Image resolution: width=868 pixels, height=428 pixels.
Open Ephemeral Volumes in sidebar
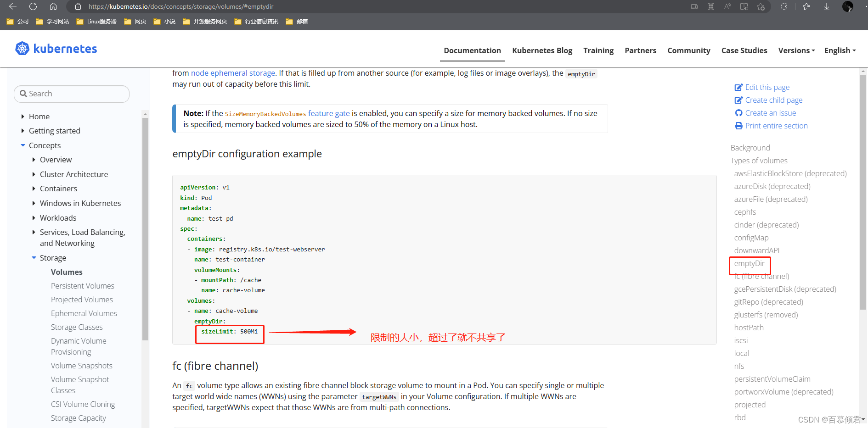click(84, 313)
